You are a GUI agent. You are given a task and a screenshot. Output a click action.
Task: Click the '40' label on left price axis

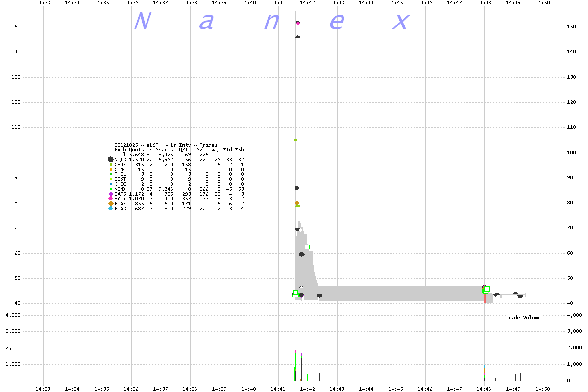(x=17, y=304)
